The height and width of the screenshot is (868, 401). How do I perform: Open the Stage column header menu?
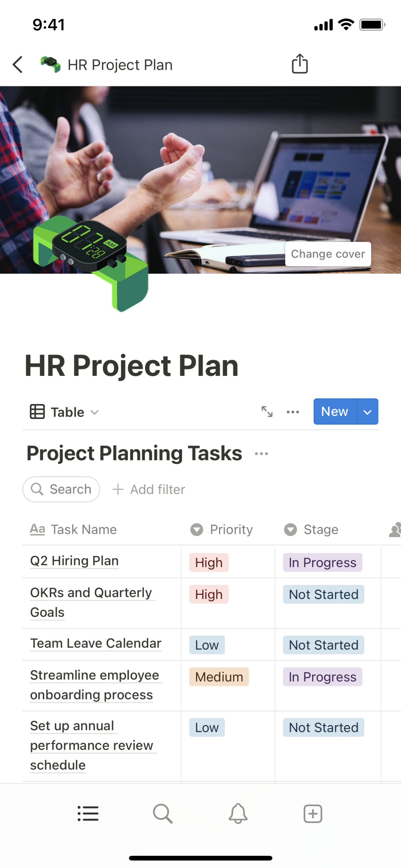coord(312,529)
